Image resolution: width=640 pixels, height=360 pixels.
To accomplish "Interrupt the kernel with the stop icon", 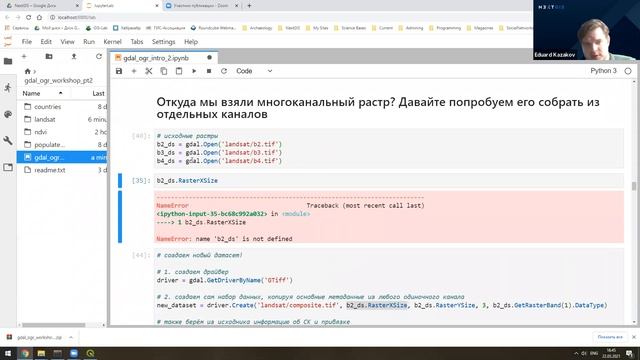I will (x=209, y=71).
